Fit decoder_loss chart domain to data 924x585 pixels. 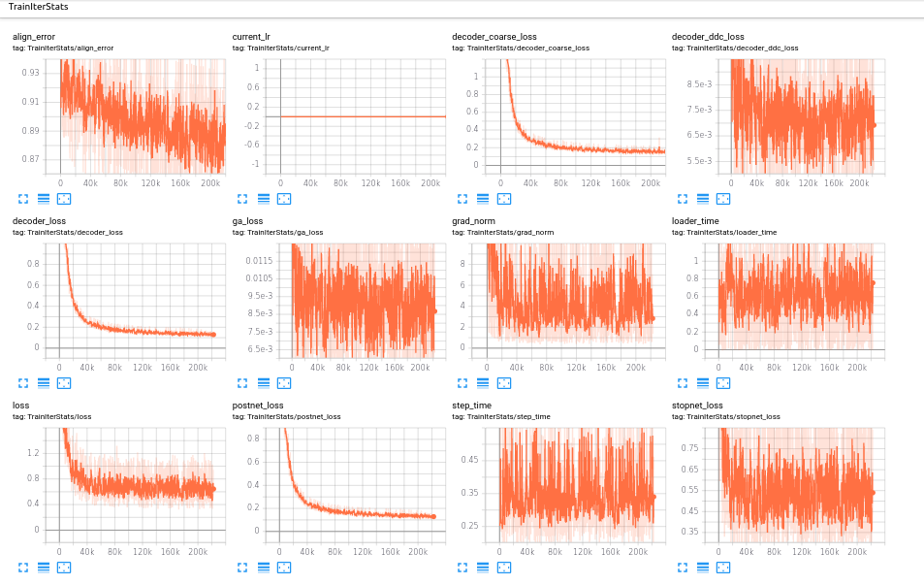click(64, 382)
